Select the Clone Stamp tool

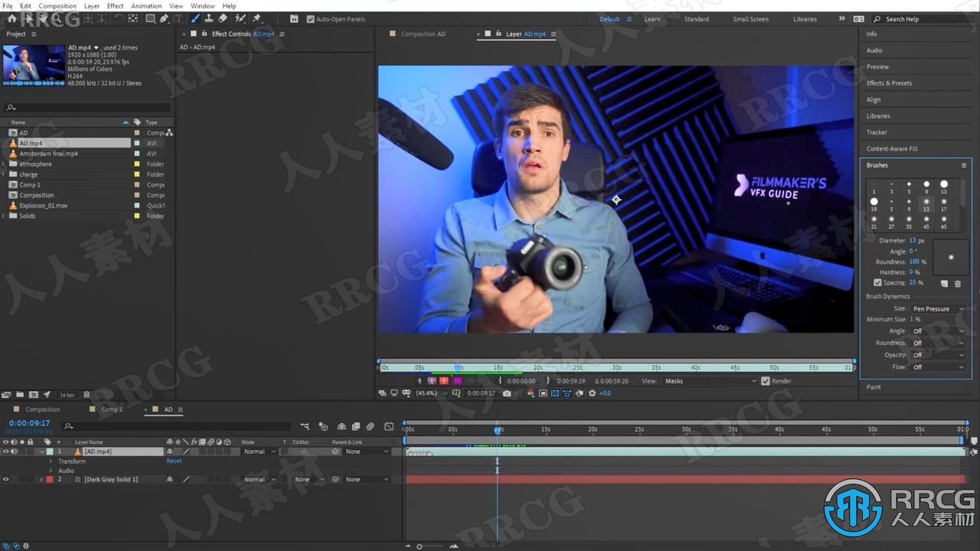point(209,18)
